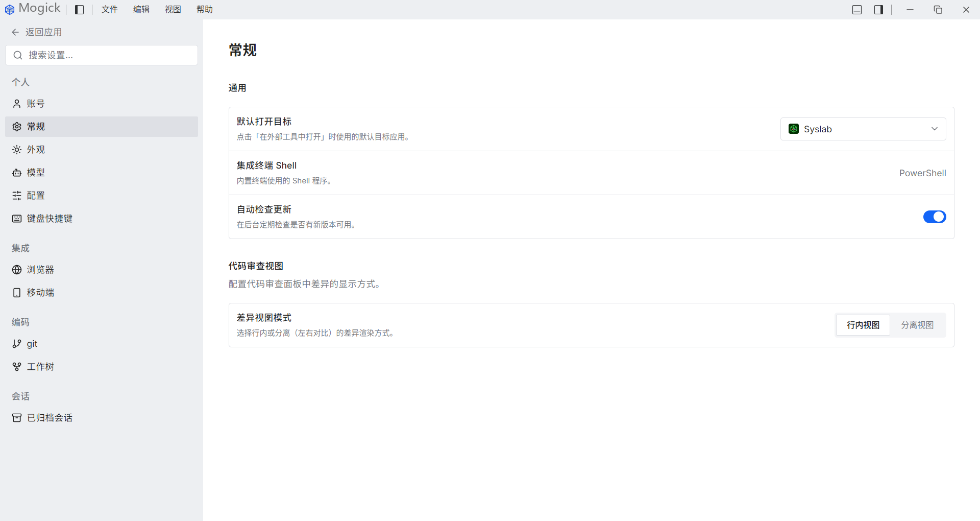Click the Mogick app logo icon

click(x=10, y=10)
